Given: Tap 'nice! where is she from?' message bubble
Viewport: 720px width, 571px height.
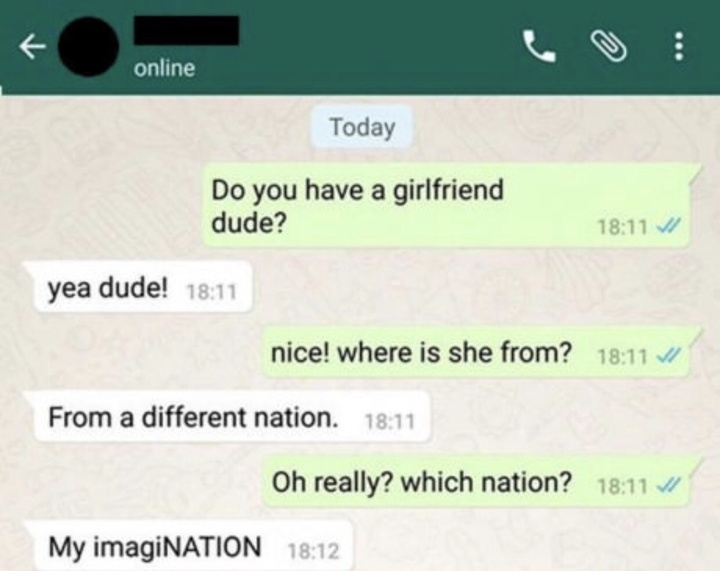Looking at the screenshot, I should click(478, 352).
